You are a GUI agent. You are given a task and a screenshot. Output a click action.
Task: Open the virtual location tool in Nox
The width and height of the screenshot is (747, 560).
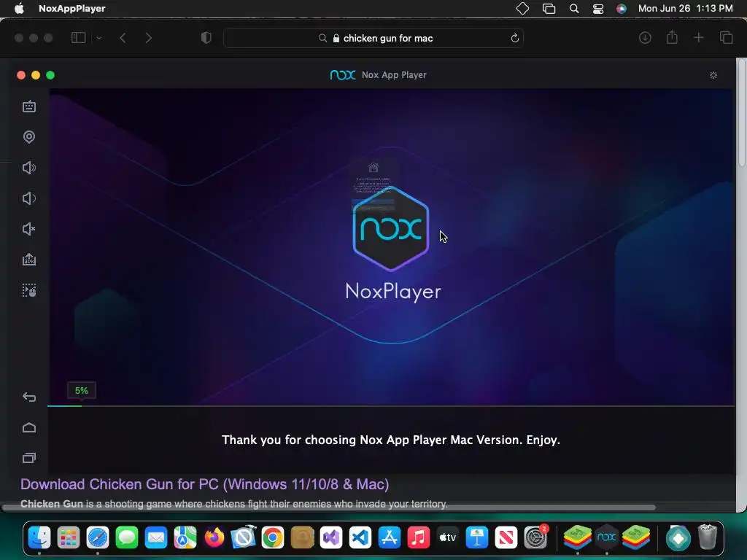click(x=29, y=137)
